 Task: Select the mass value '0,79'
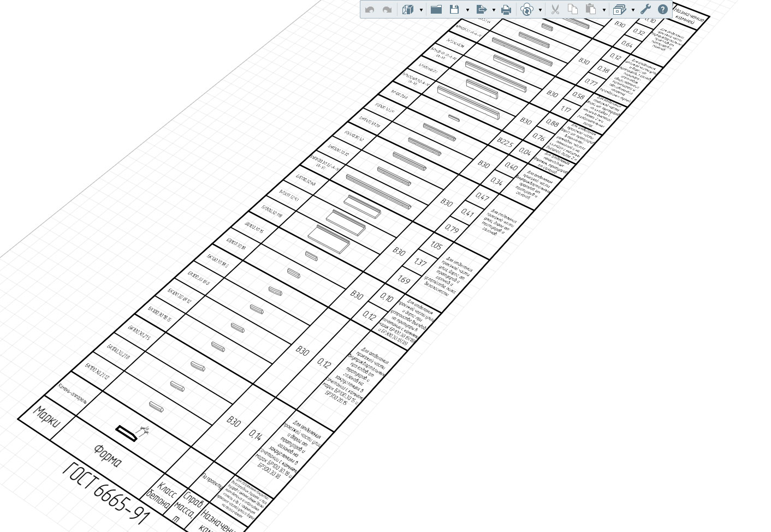[452, 229]
